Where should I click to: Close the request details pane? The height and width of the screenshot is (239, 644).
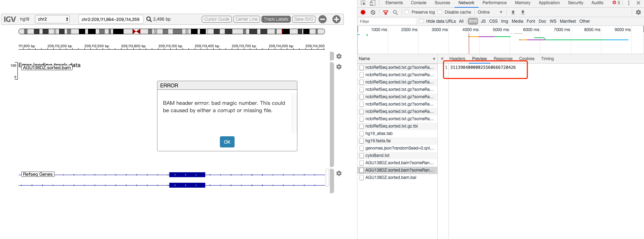[x=442, y=59]
